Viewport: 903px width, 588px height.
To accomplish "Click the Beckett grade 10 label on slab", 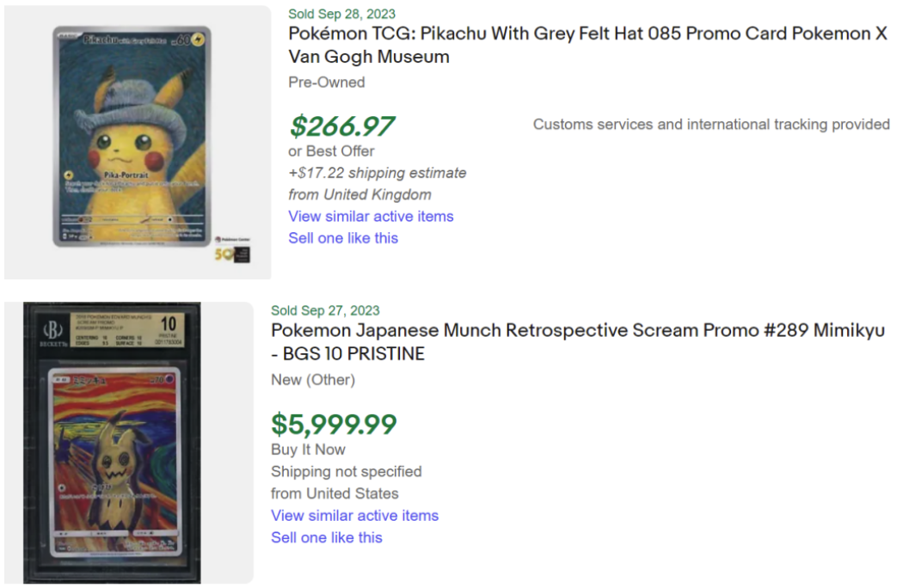I will tap(168, 327).
